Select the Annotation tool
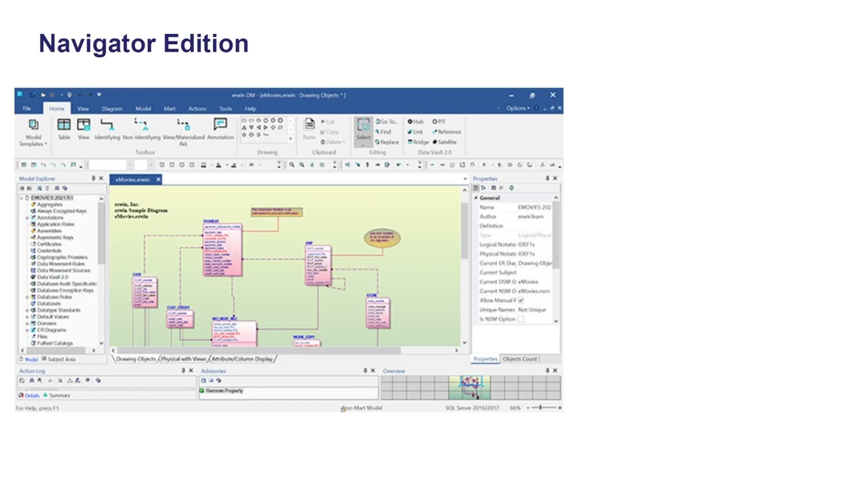 coord(220,129)
